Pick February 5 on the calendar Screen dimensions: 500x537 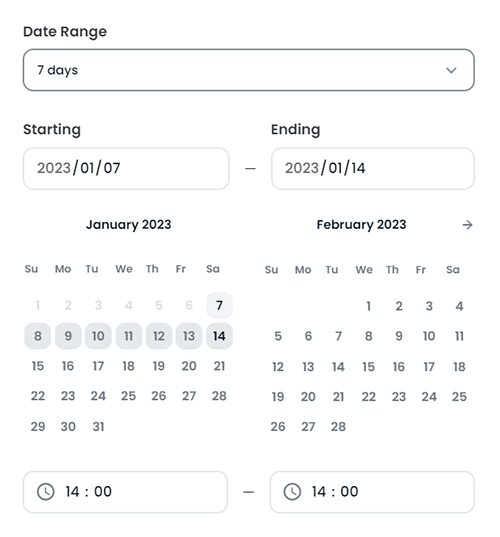coord(278,336)
